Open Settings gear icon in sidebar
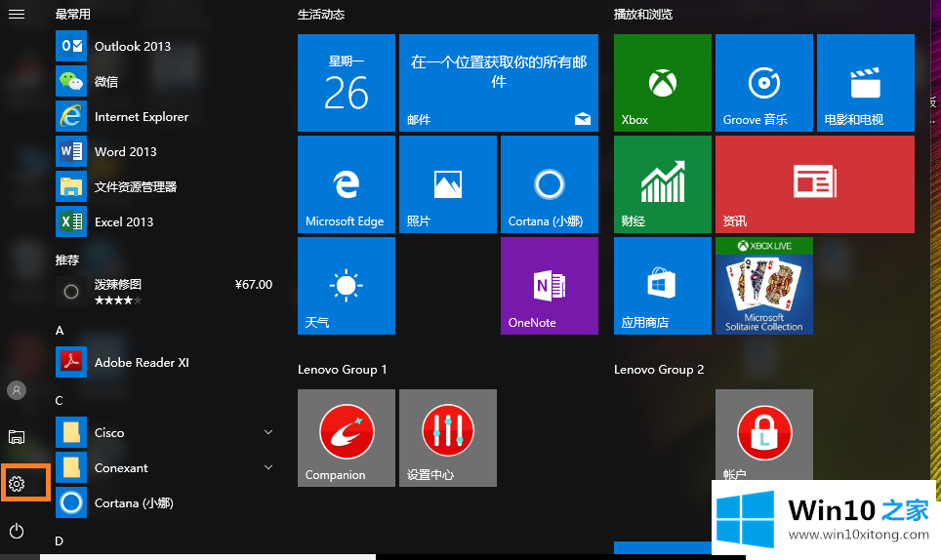941x560 pixels. point(17,484)
